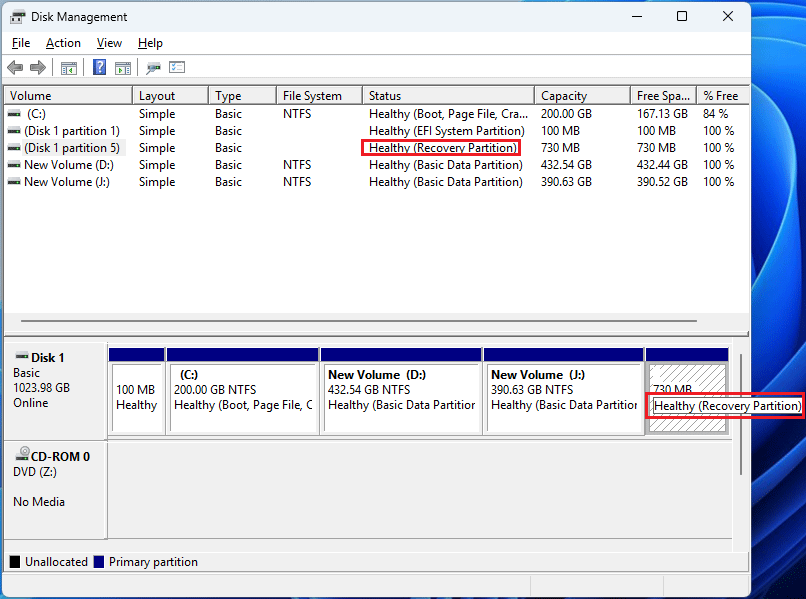The height and width of the screenshot is (599, 806).
Task: Sort by the Status column header
Action: (x=449, y=96)
